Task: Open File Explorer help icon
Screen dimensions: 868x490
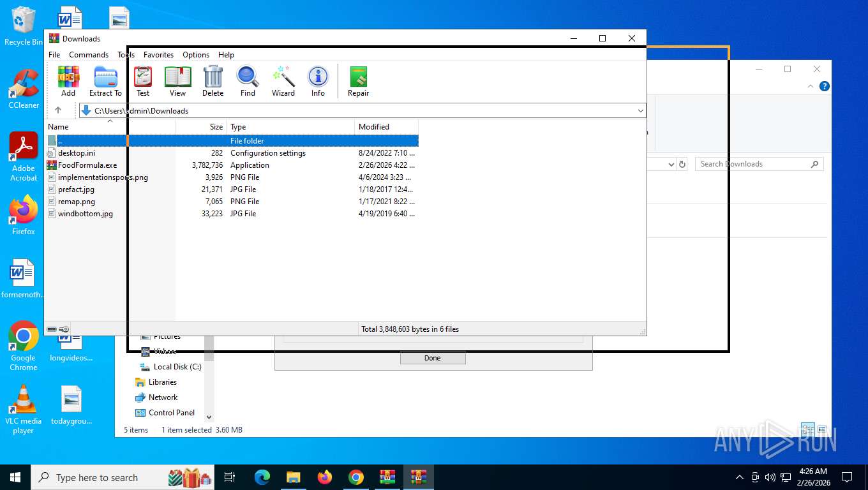Action: pos(825,86)
